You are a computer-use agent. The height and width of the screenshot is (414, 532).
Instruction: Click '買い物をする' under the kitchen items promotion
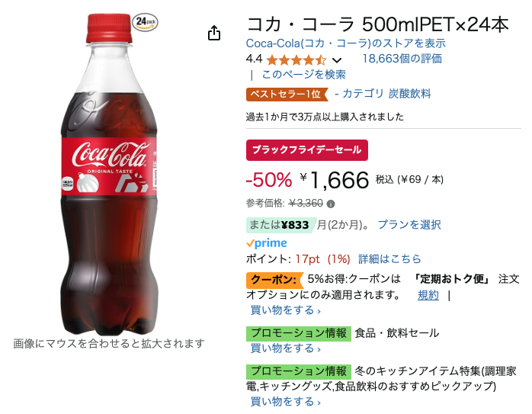point(285,402)
